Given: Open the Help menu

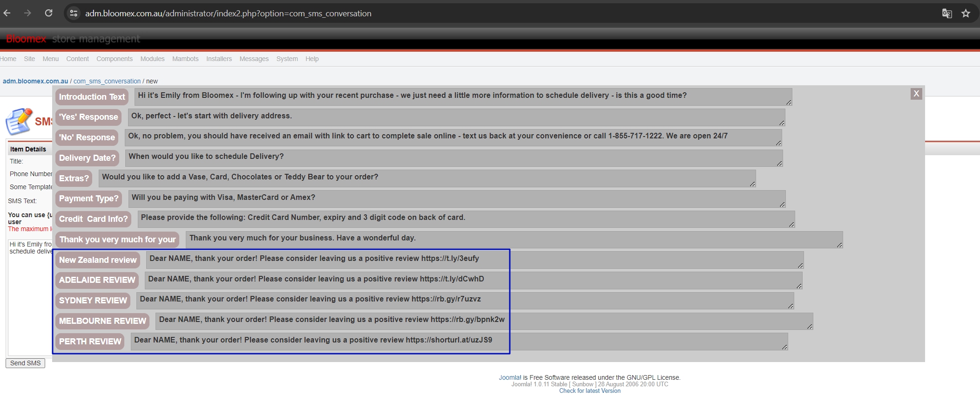Looking at the screenshot, I should tap(312, 59).
